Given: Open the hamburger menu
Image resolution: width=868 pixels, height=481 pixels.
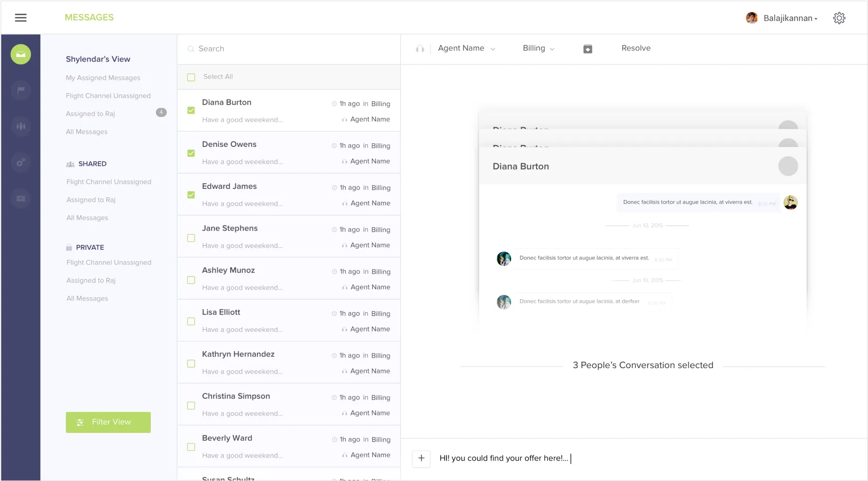Looking at the screenshot, I should click(21, 18).
